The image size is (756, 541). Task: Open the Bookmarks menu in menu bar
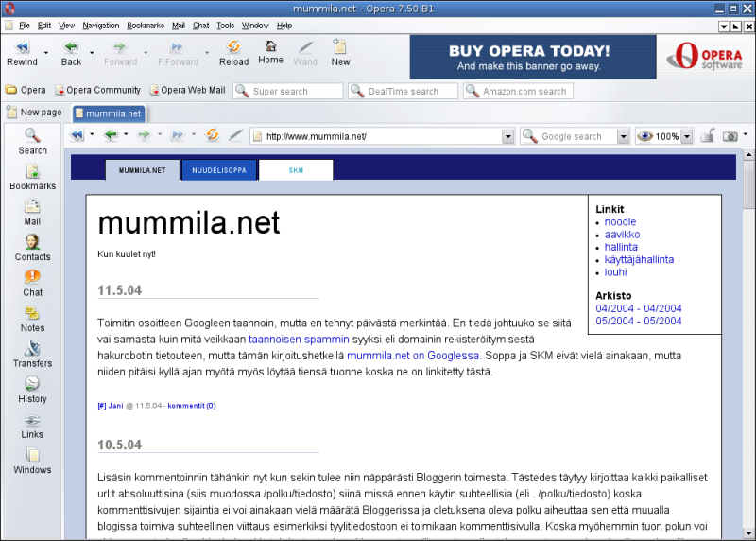pyautogui.click(x=146, y=26)
